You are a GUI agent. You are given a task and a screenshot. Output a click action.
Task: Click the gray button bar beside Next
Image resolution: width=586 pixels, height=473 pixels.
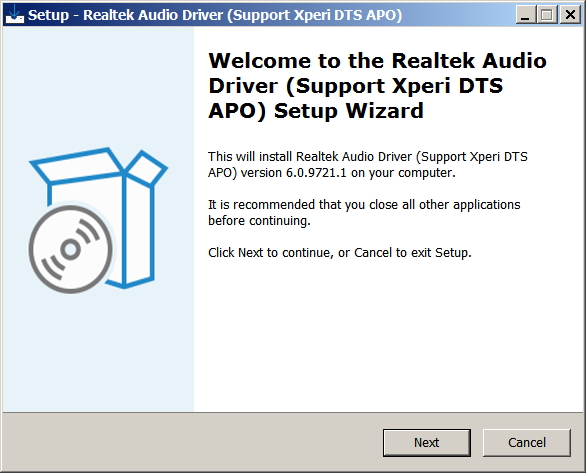191,442
